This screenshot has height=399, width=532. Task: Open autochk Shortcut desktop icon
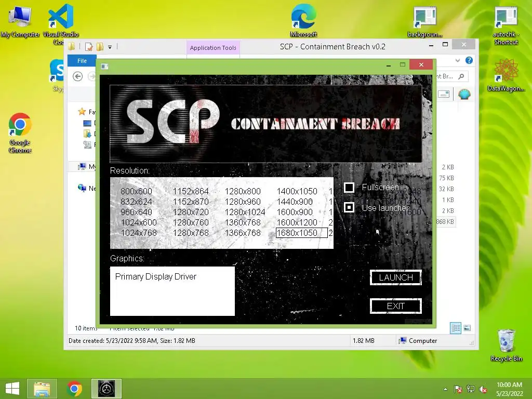tap(506, 25)
